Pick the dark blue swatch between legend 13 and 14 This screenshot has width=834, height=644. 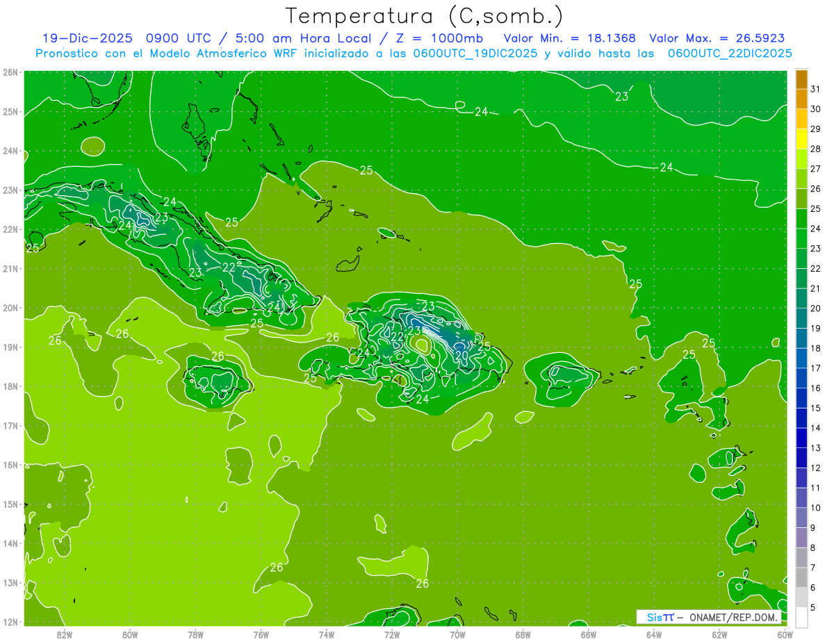pyautogui.click(x=801, y=438)
